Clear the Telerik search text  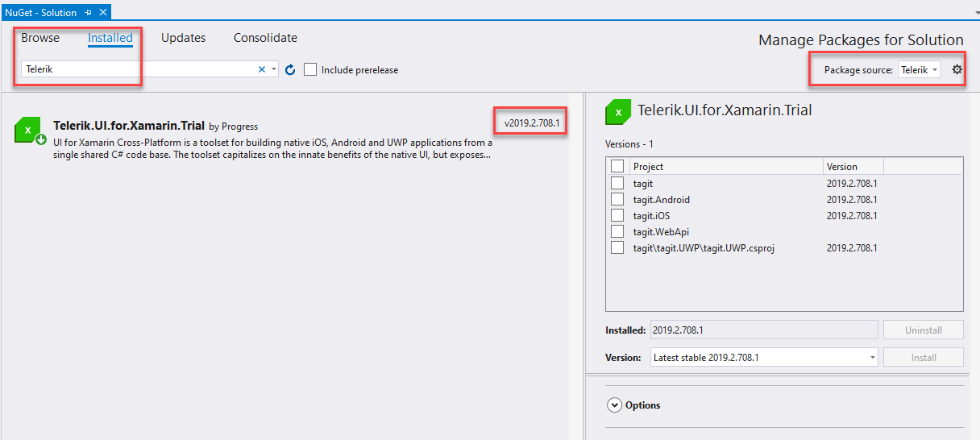pos(261,70)
